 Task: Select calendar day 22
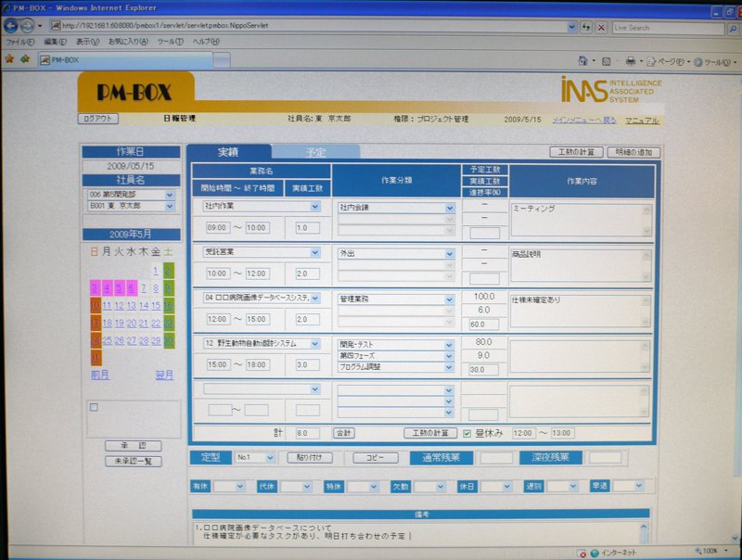[156, 324]
